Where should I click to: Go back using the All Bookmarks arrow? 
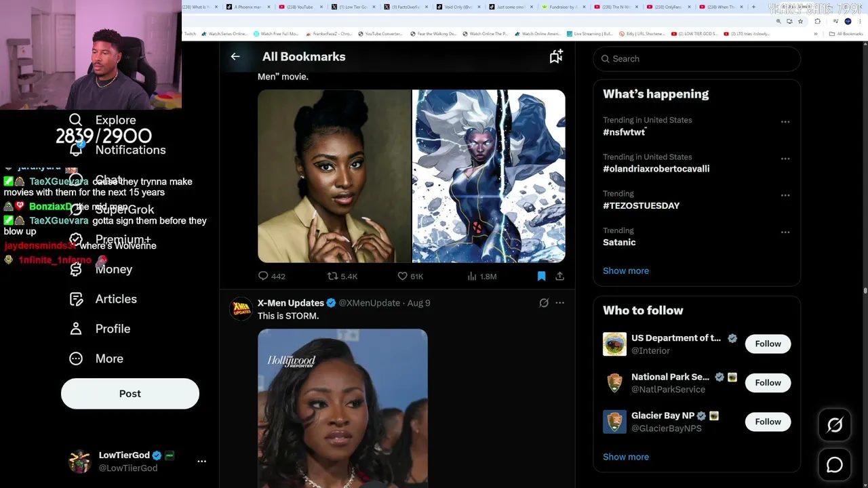tap(235, 57)
